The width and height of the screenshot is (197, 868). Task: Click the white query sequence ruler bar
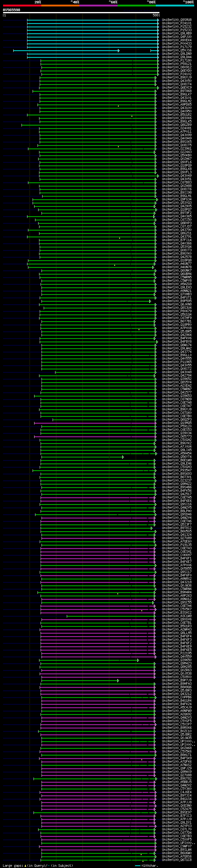coord(81,13)
